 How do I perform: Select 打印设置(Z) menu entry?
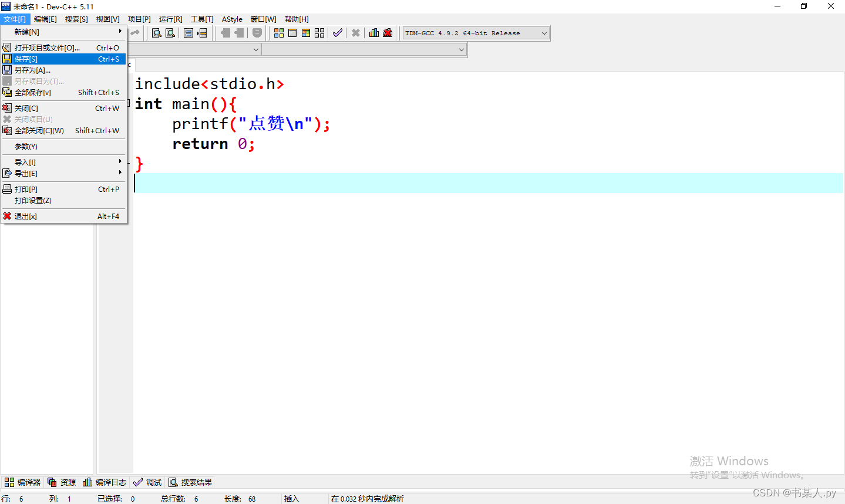point(63,200)
